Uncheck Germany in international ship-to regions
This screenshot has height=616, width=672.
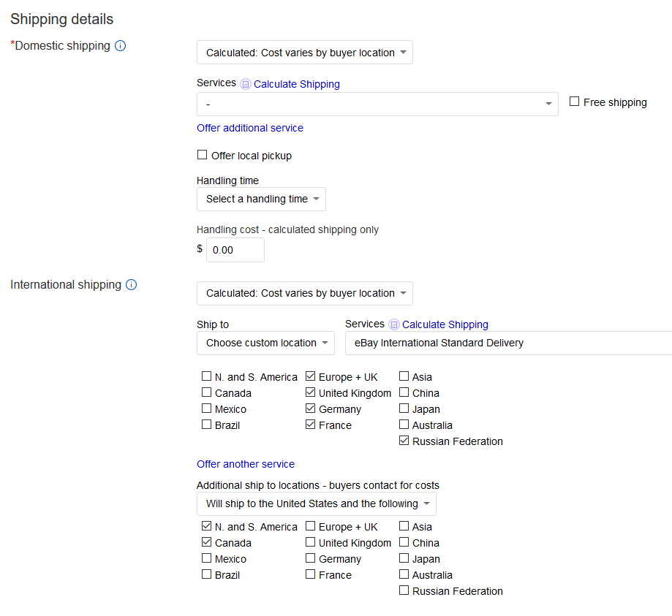point(310,408)
